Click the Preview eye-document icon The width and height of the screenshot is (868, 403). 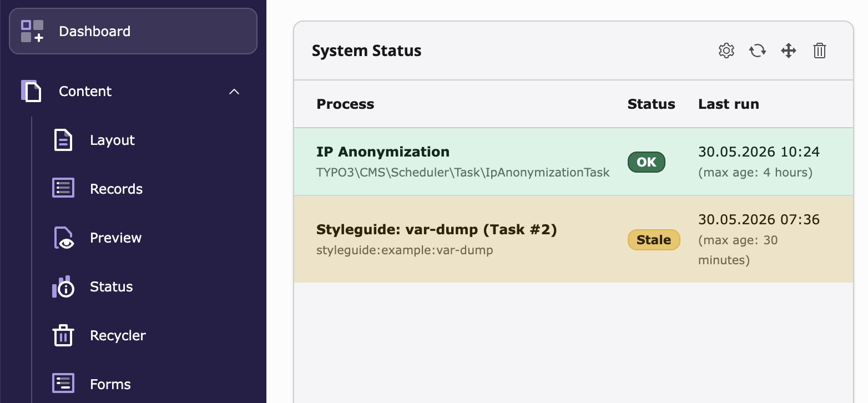click(64, 238)
